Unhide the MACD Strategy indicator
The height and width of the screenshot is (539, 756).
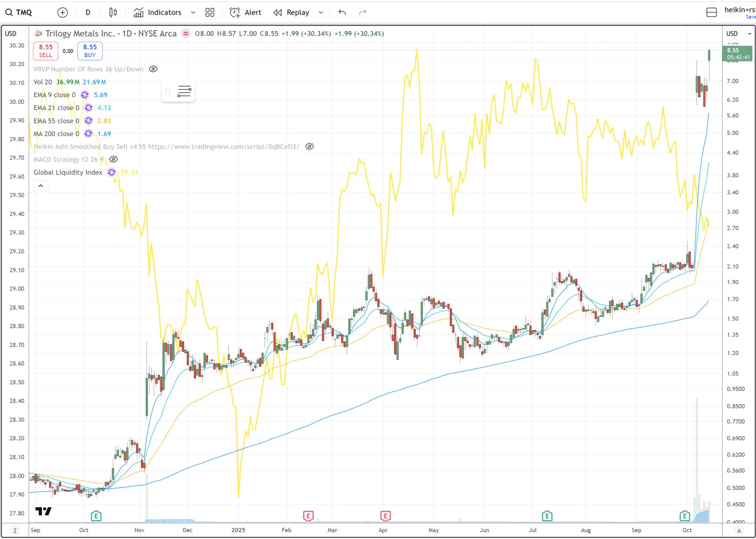point(113,160)
